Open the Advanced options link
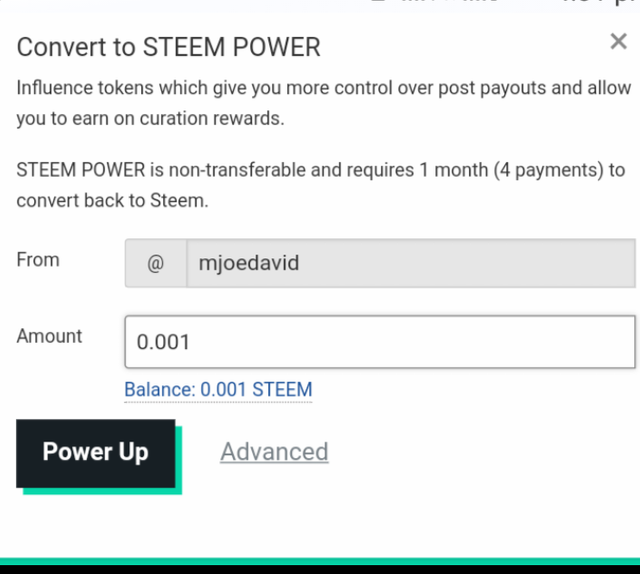The width and height of the screenshot is (640, 574). point(274,452)
